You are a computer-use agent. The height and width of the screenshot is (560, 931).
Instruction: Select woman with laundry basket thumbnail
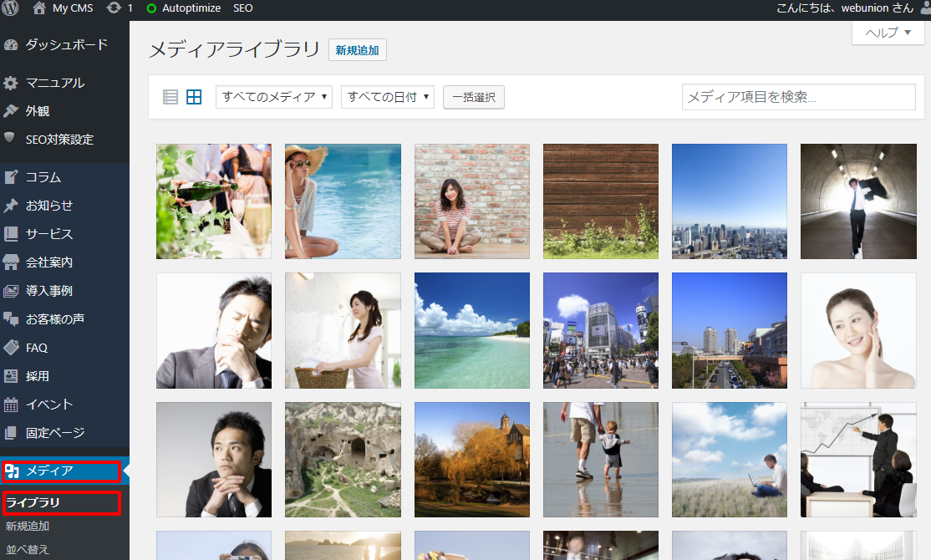pyautogui.click(x=343, y=331)
